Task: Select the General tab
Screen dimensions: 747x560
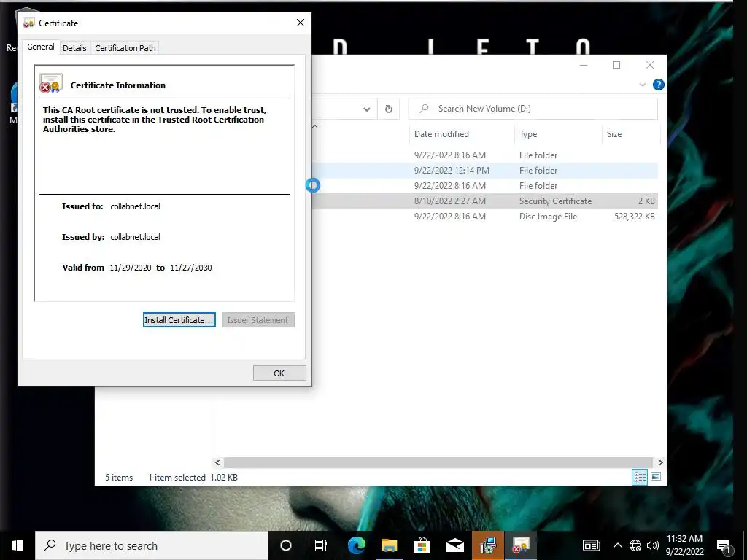Action: point(41,47)
